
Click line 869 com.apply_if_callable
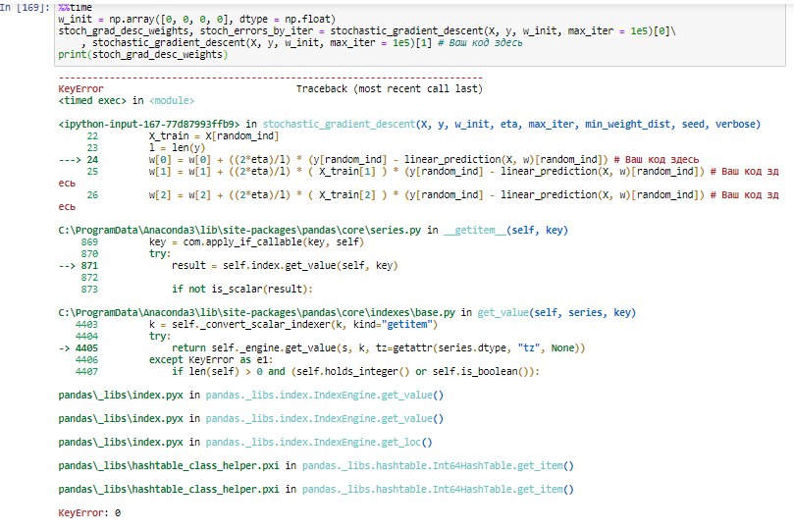click(x=222, y=242)
